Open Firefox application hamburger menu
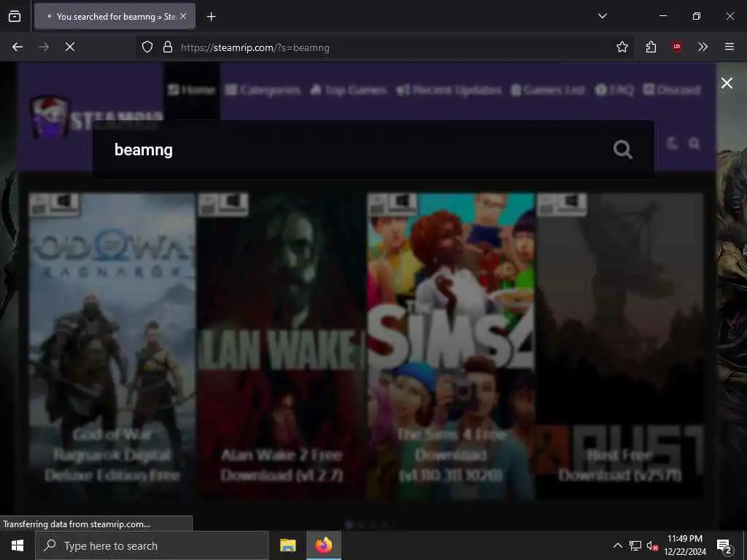The width and height of the screenshot is (747, 560). click(x=729, y=47)
